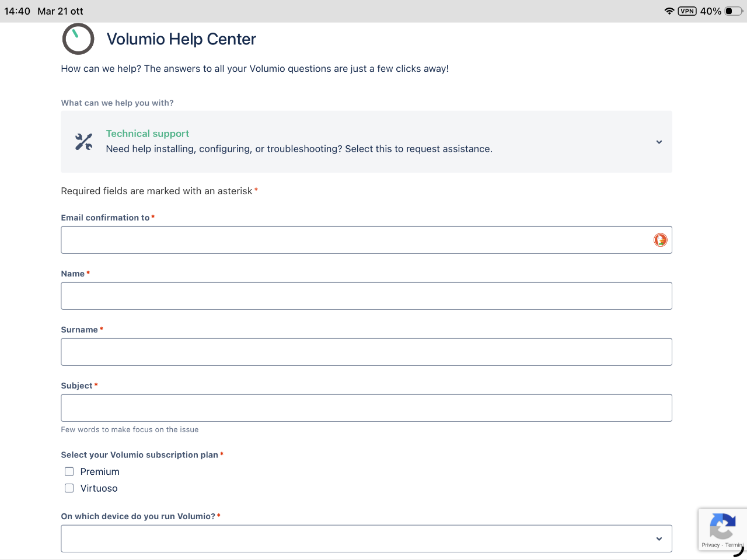Image resolution: width=747 pixels, height=560 pixels.
Task: Click the Volumio Help Center title
Action: (x=181, y=39)
